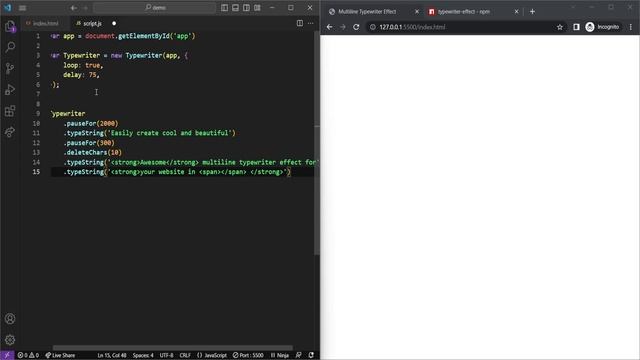Open the notifications bell in status bar
640x360 pixels.
click(x=311, y=355)
